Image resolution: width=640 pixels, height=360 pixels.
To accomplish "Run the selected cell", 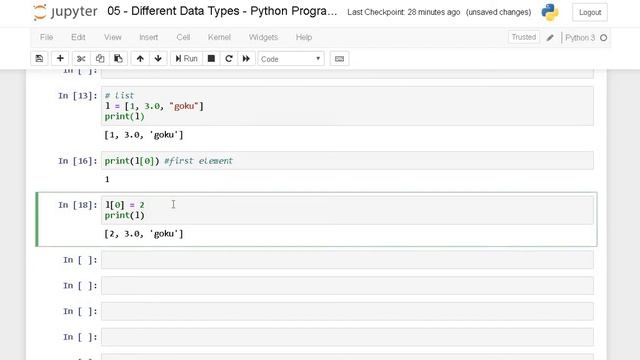I will tap(186, 59).
